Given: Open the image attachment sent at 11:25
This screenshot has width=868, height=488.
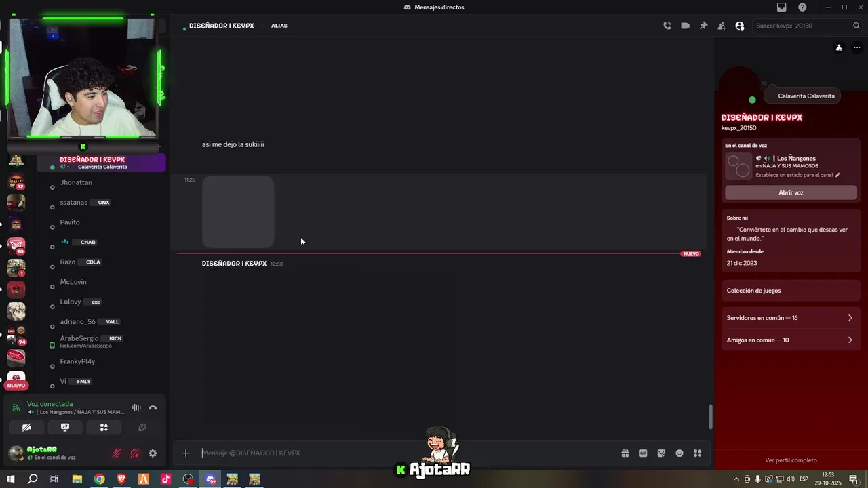Looking at the screenshot, I should (238, 212).
